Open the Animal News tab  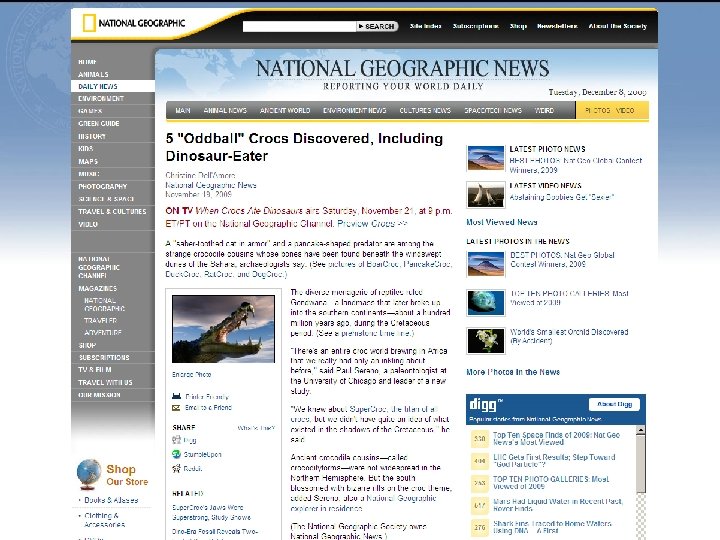(x=225, y=111)
